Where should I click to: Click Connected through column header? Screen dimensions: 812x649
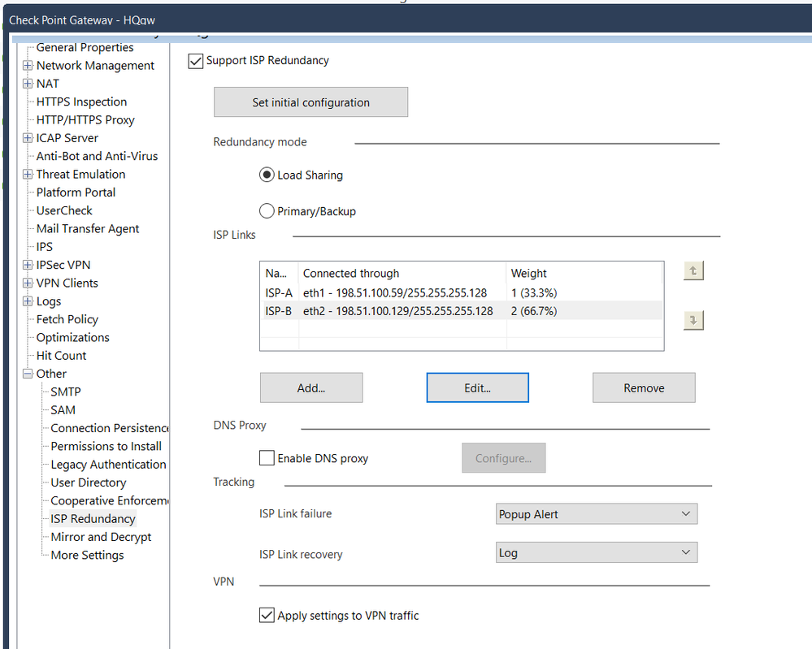coord(402,273)
